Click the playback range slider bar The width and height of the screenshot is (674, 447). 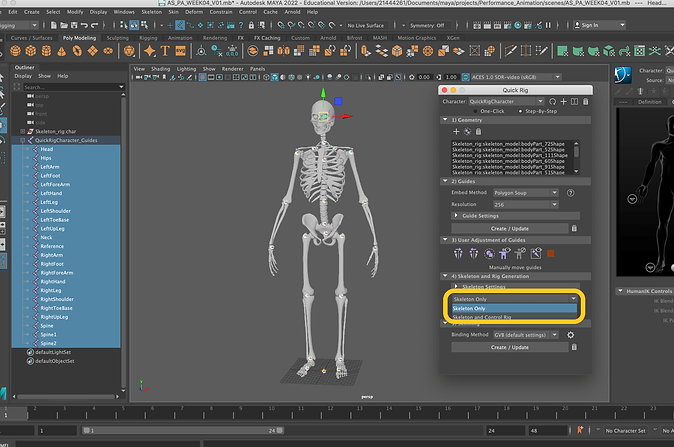coord(183,430)
